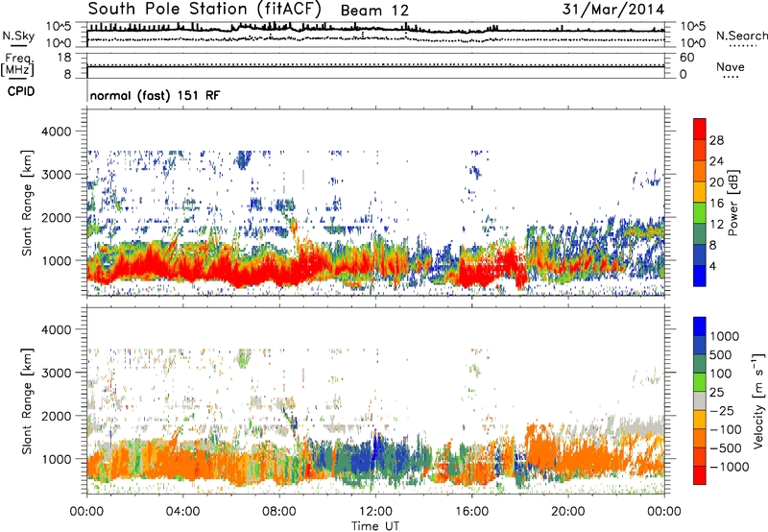Click the '18' frequency axis tick label
The image size is (768, 532).
(64, 58)
